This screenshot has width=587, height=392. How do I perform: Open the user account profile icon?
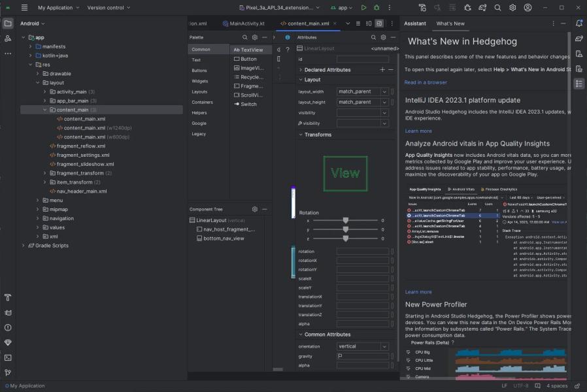(x=528, y=7)
